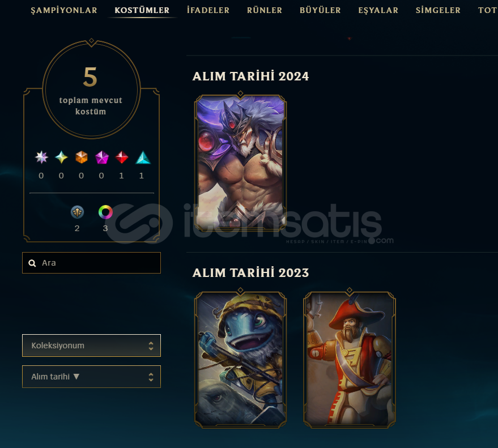Viewport: 498px width, 448px height.
Task: Open the EŞYALAR tab
Action: [378, 10]
